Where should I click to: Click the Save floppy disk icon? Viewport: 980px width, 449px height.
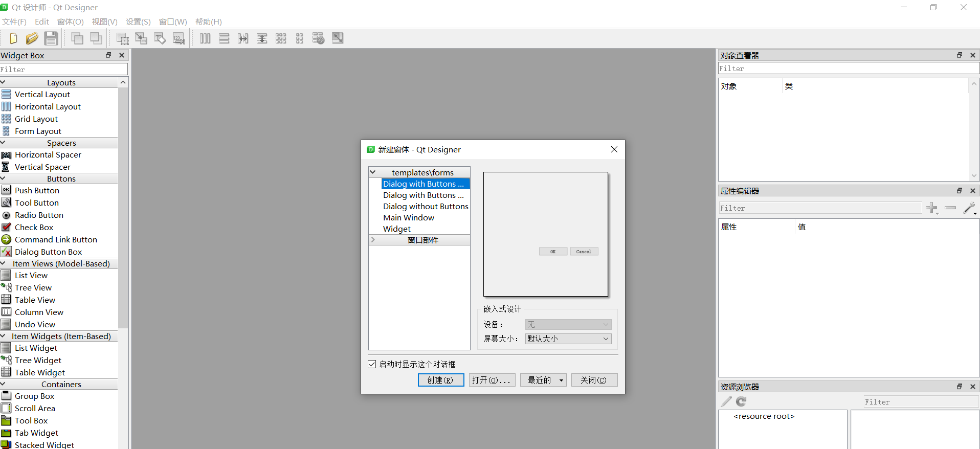pos(51,38)
